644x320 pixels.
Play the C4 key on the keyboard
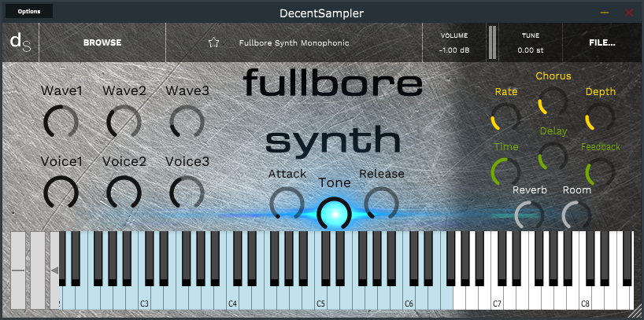pyautogui.click(x=232, y=299)
